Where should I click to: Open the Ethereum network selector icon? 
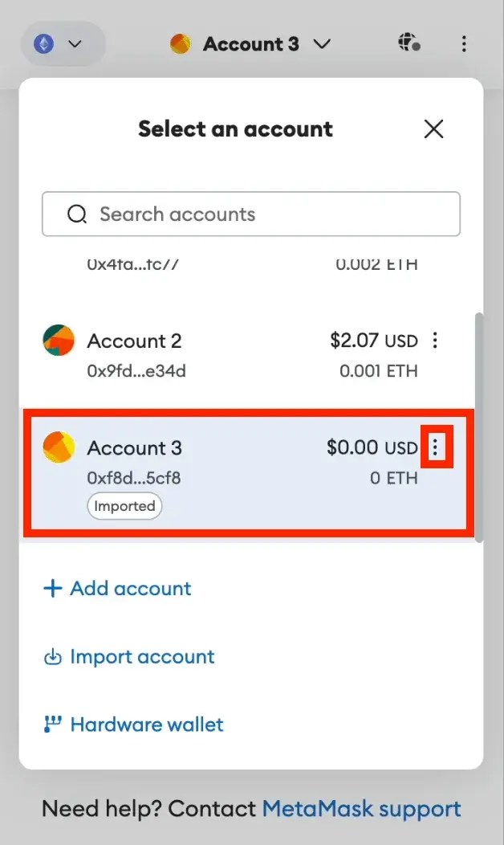pos(44,44)
